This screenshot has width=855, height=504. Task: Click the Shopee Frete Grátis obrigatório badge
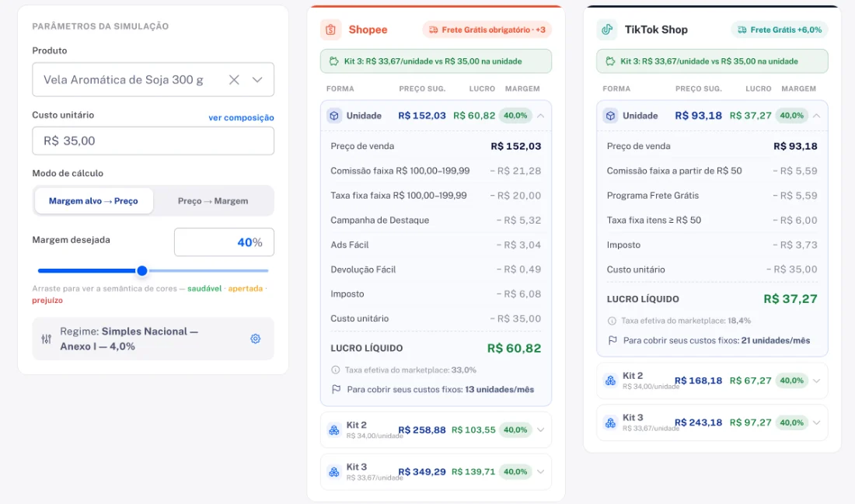pos(487,30)
